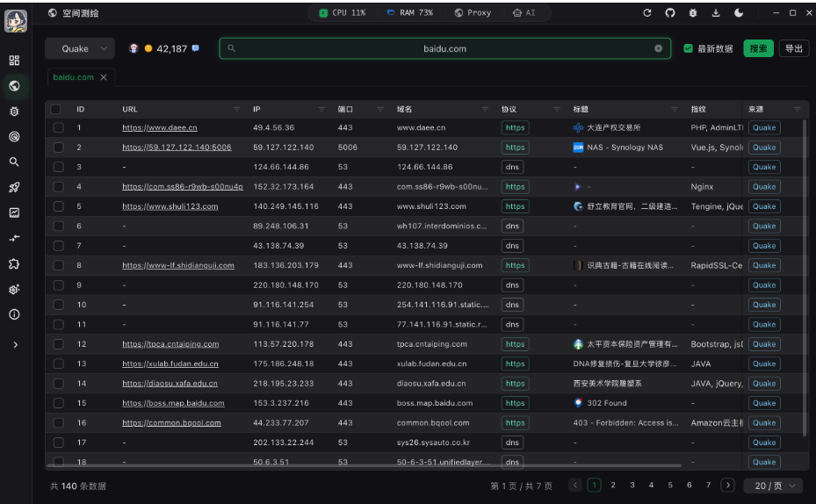Open the 协议 column filter icon
Screen dimensions: 816x504
(557, 109)
